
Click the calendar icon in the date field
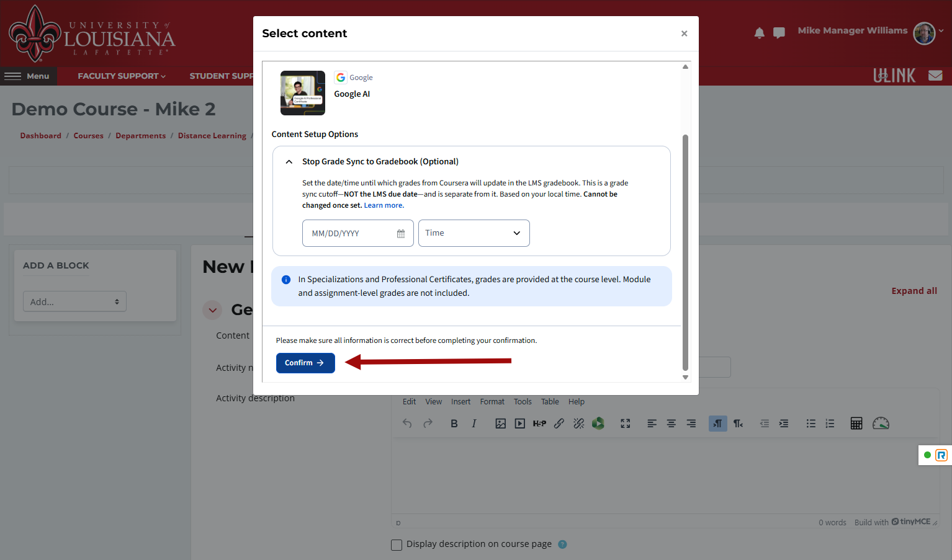point(401,234)
